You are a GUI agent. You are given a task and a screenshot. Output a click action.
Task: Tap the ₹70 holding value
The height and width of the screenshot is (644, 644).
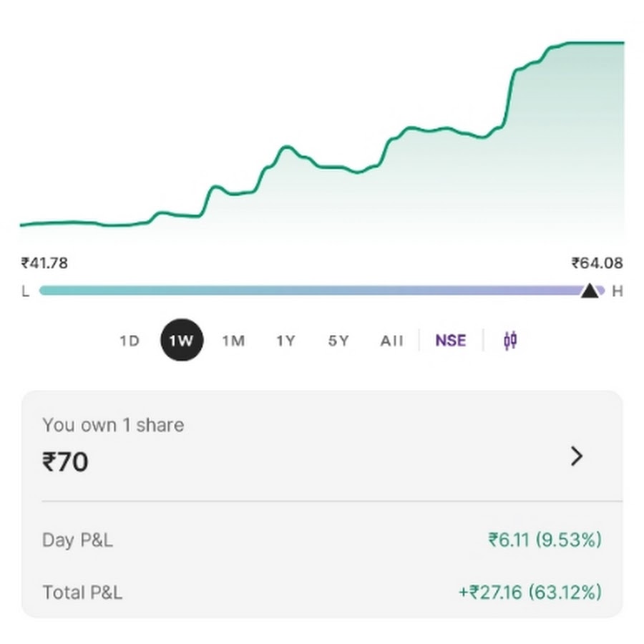[x=65, y=462]
